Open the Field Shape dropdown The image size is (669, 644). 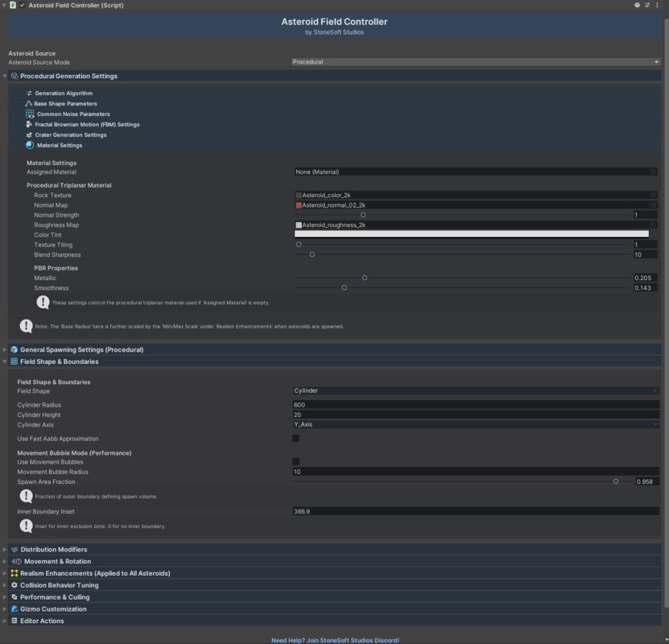pos(476,390)
